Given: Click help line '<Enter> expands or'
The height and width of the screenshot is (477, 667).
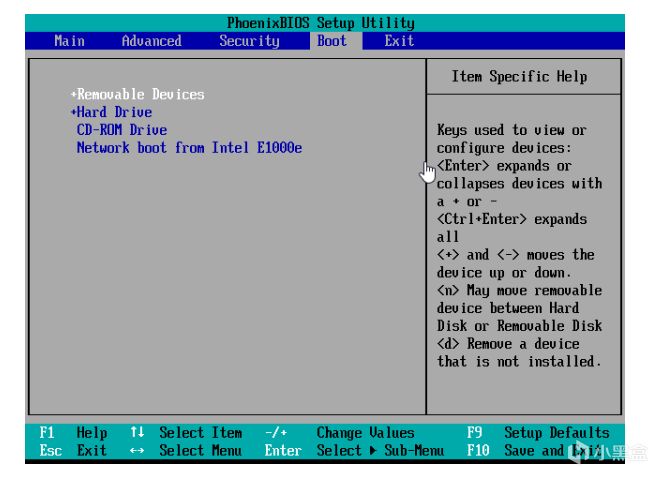Looking at the screenshot, I should click(504, 166).
